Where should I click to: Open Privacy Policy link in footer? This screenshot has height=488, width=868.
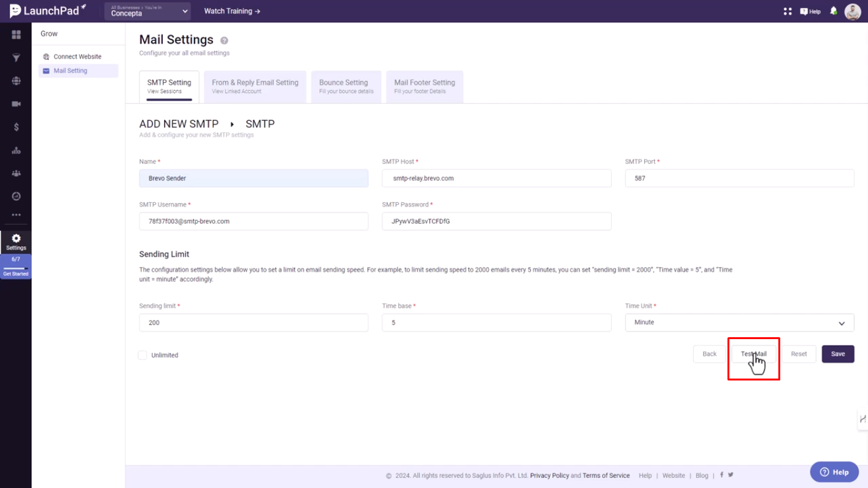click(549, 475)
